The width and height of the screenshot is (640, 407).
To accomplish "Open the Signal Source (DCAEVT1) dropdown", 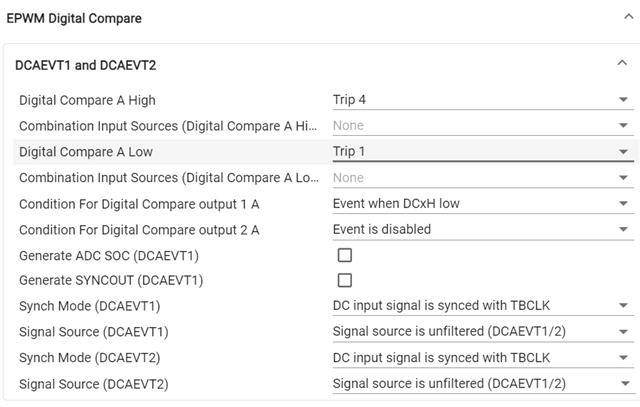I will click(x=482, y=332).
